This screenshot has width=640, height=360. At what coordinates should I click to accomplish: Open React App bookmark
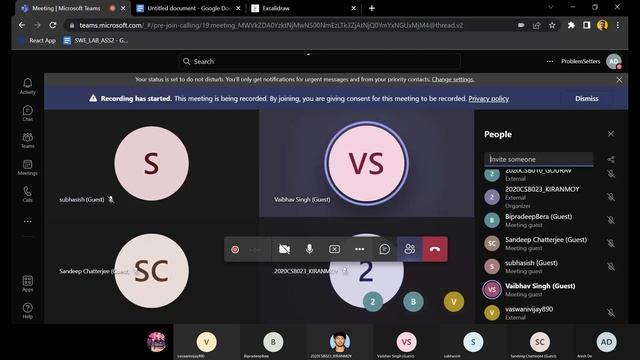click(x=38, y=40)
